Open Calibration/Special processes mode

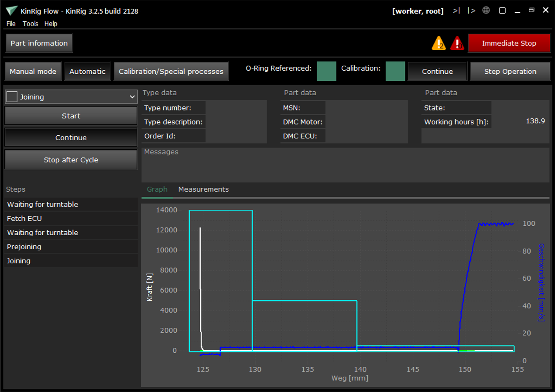point(171,72)
